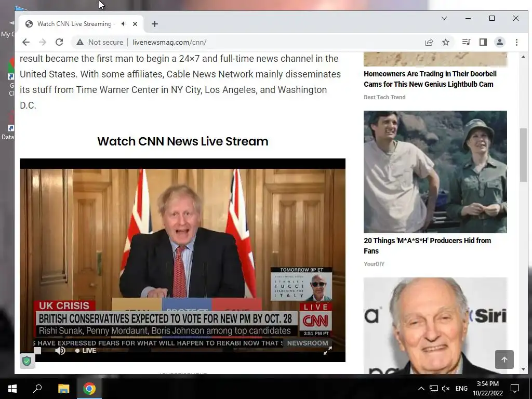Switch the ENG input language
Screen dimensions: 532x399
(461, 389)
